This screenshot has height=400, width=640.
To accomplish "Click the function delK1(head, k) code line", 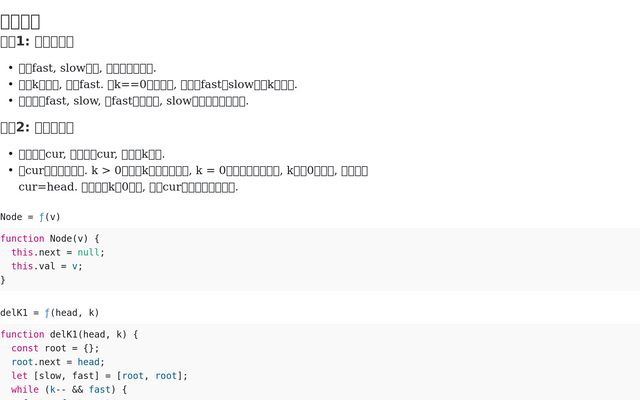I will point(69,335).
